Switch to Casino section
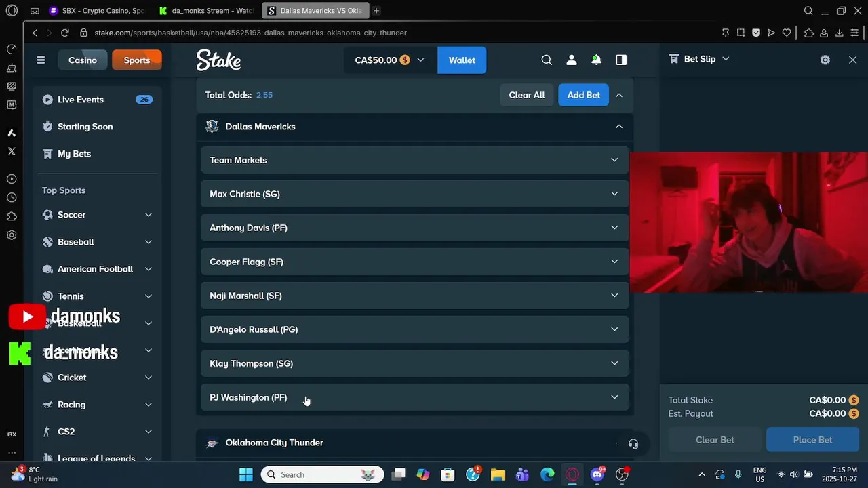This screenshot has width=868, height=488. click(x=83, y=60)
